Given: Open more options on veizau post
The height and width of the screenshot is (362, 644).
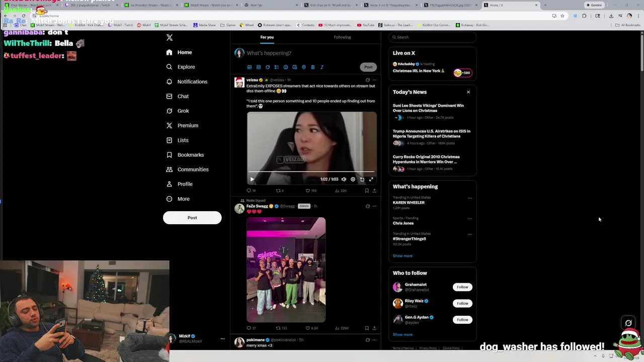Looking at the screenshot, I should tap(374, 80).
